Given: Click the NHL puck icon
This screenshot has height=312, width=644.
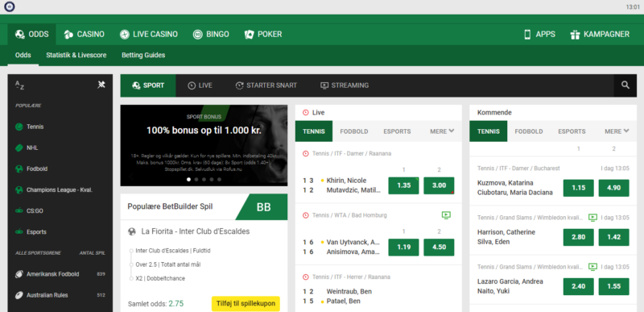Looking at the screenshot, I should click(19, 148).
